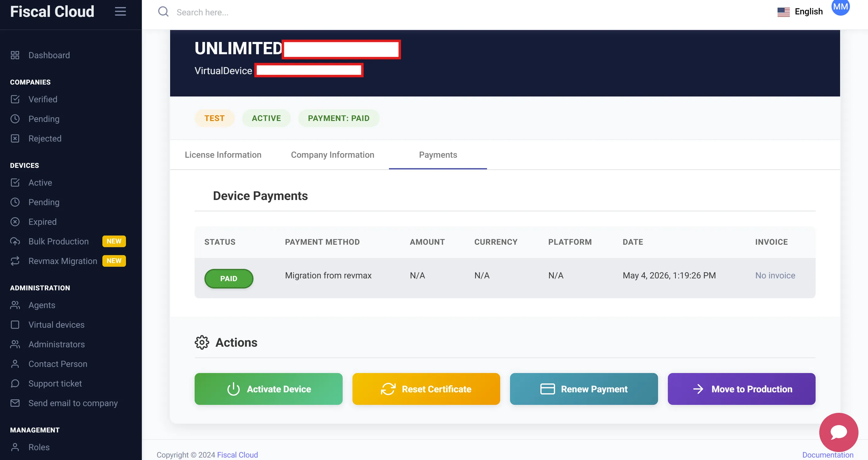Image resolution: width=868 pixels, height=460 pixels.
Task: Click the Agents users icon
Action: pos(15,305)
